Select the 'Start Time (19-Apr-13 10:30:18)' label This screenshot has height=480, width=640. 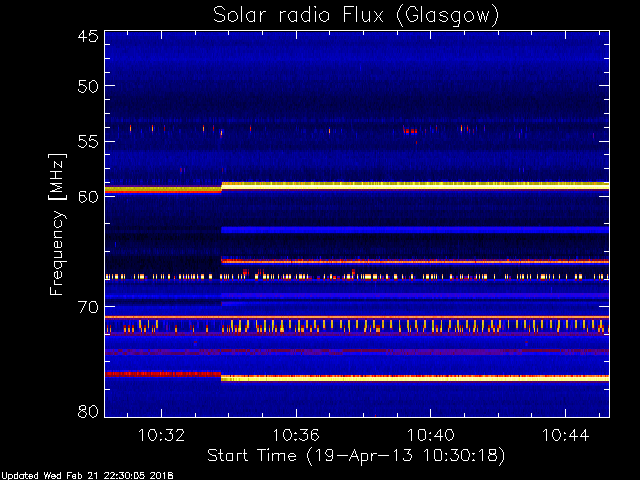pos(356,456)
